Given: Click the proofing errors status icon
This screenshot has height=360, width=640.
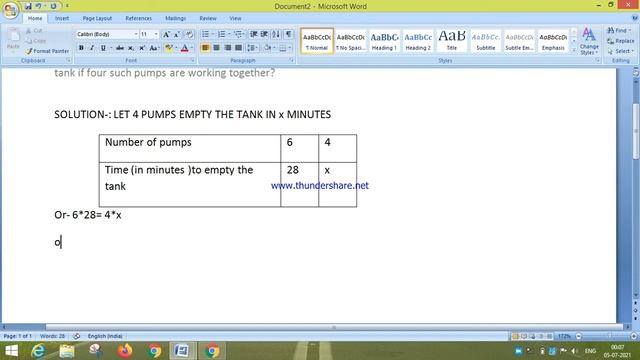Looking at the screenshot, I should [76, 336].
